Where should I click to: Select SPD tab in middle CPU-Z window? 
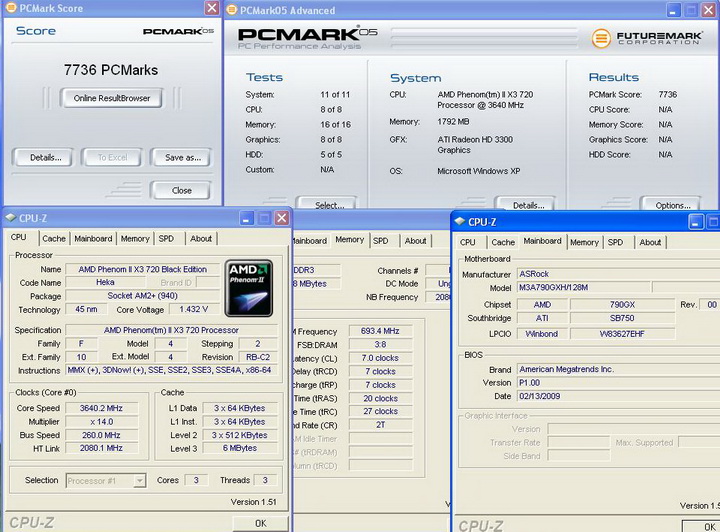[381, 241]
